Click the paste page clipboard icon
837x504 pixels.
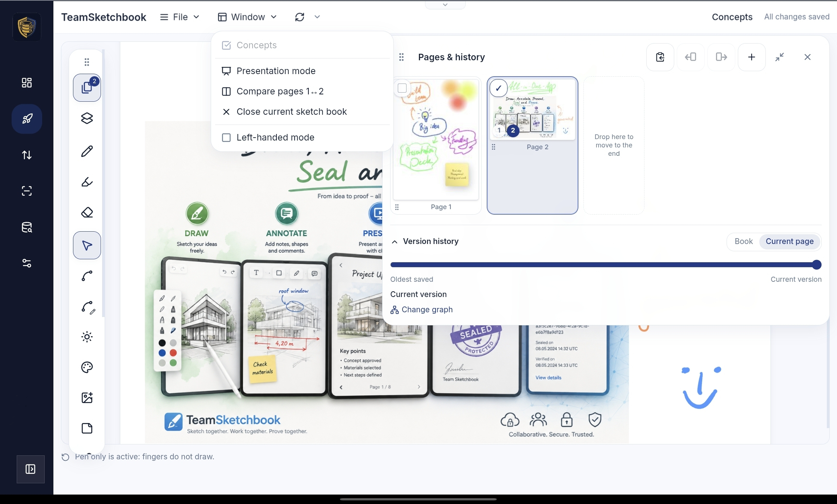[x=660, y=57]
